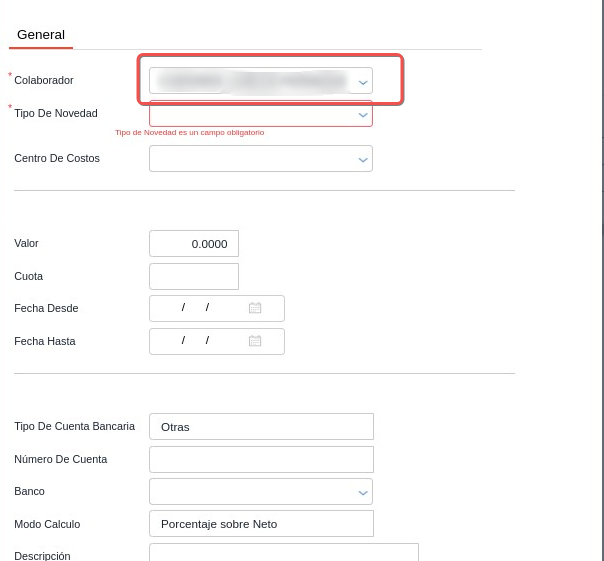Click the Tipo De Novedad required error message
The width and height of the screenshot is (604, 561).
pyautogui.click(x=189, y=132)
